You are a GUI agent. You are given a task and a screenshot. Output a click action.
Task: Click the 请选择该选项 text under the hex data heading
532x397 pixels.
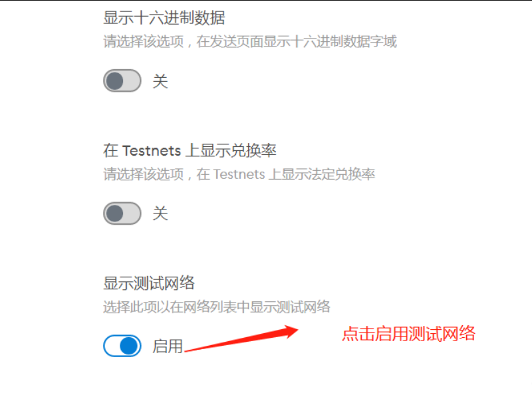point(144,42)
